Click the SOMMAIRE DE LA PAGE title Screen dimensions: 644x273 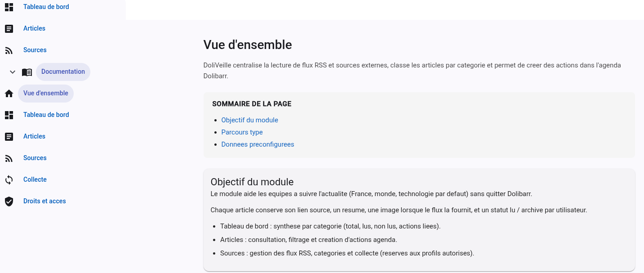(x=252, y=104)
